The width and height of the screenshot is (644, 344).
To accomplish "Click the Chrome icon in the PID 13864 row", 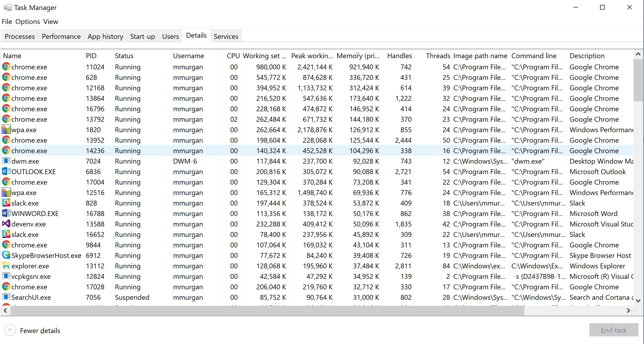I will [6, 98].
